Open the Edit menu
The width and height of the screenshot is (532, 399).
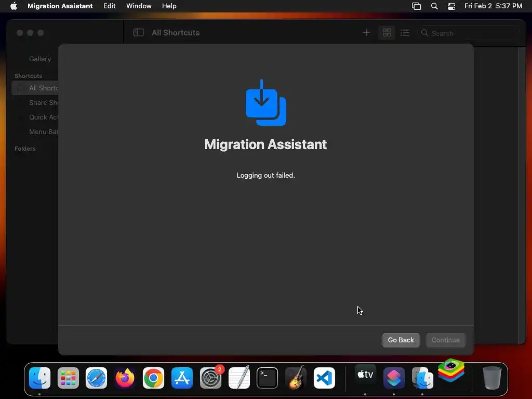109,6
